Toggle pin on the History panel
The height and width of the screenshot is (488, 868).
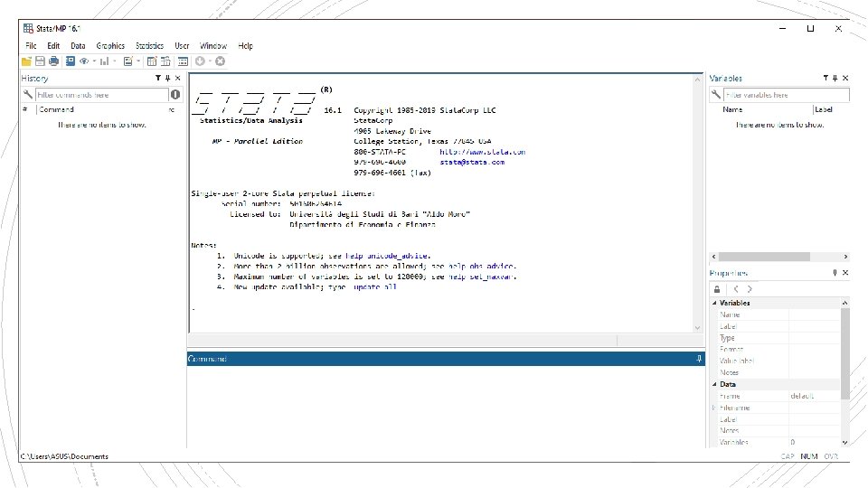pos(168,79)
